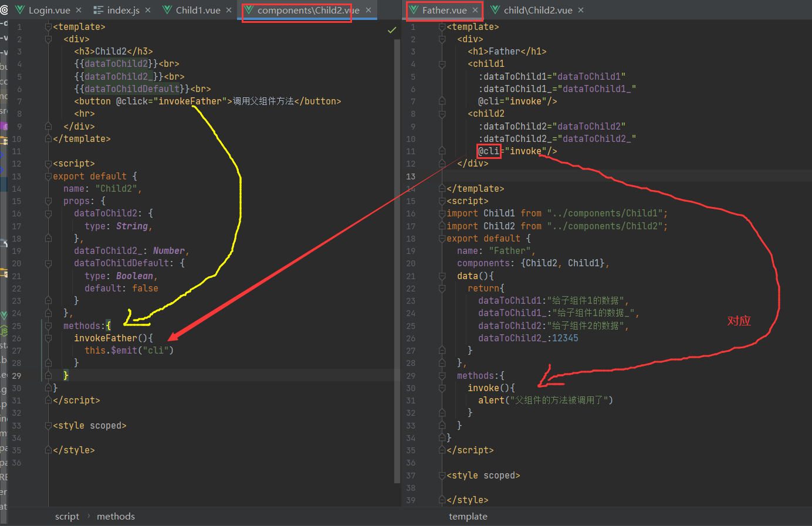Collapse the invoke() function in Father.vue
The width and height of the screenshot is (812, 526).
[x=442, y=388]
